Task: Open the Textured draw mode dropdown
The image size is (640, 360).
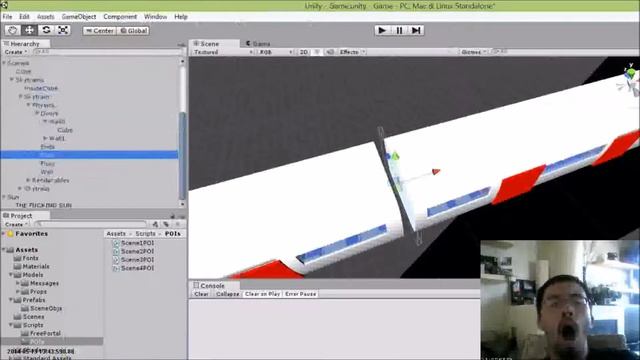Action: pyautogui.click(x=223, y=52)
